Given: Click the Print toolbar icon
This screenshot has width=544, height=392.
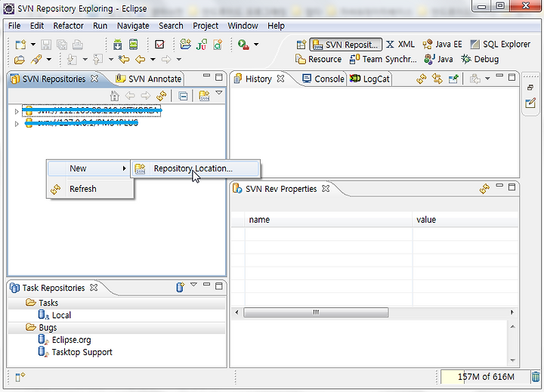Looking at the screenshot, I should pos(78,45).
